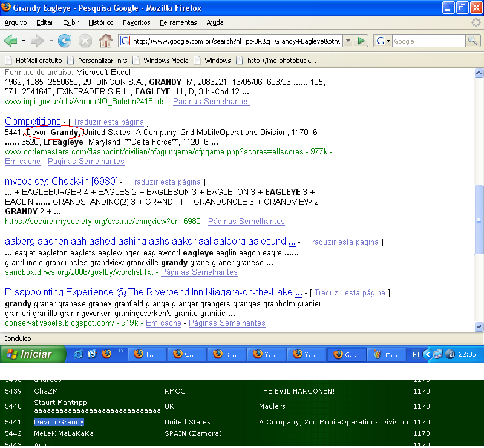Click Páginas Semelhantes for inpi.gov.ar result
The width and height of the screenshot is (484, 448).
click(211, 101)
